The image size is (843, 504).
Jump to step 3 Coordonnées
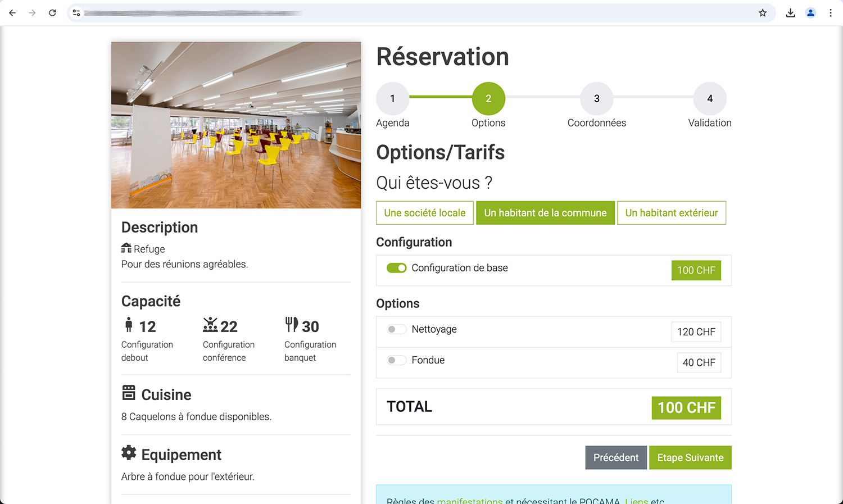pos(596,99)
